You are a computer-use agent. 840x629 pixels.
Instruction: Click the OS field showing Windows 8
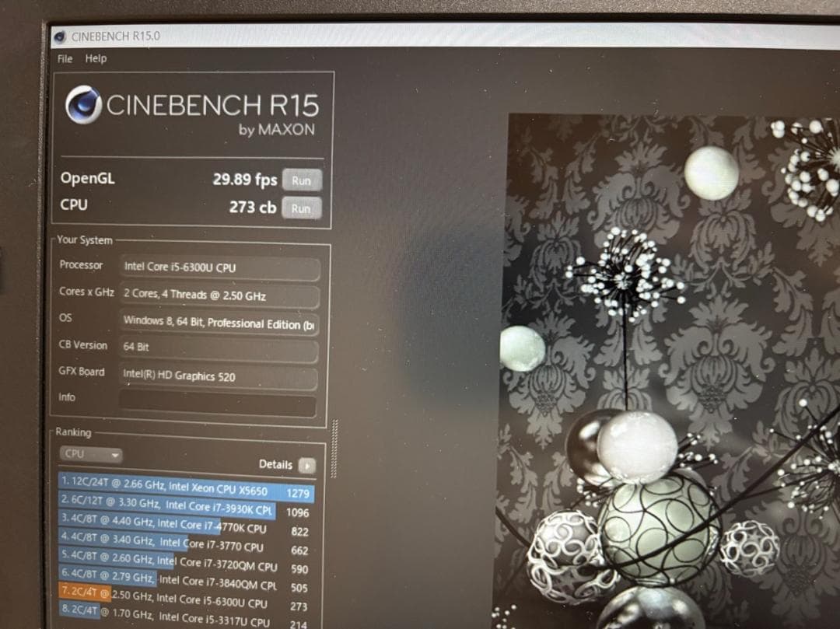point(219,323)
